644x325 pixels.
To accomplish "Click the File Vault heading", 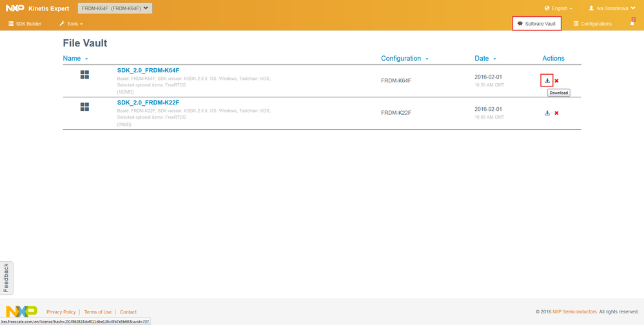I will click(x=85, y=43).
